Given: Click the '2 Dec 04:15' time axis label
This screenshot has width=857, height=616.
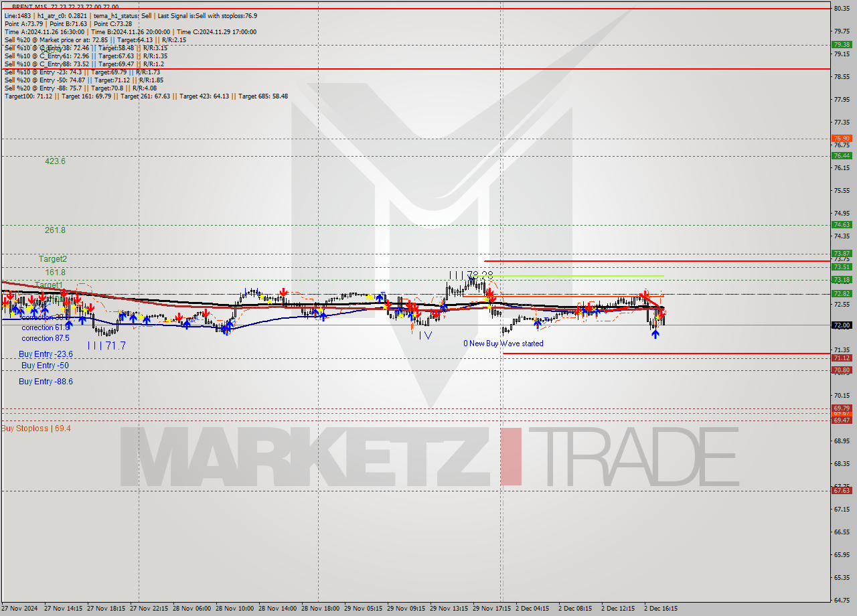Looking at the screenshot, I should (x=532, y=609).
